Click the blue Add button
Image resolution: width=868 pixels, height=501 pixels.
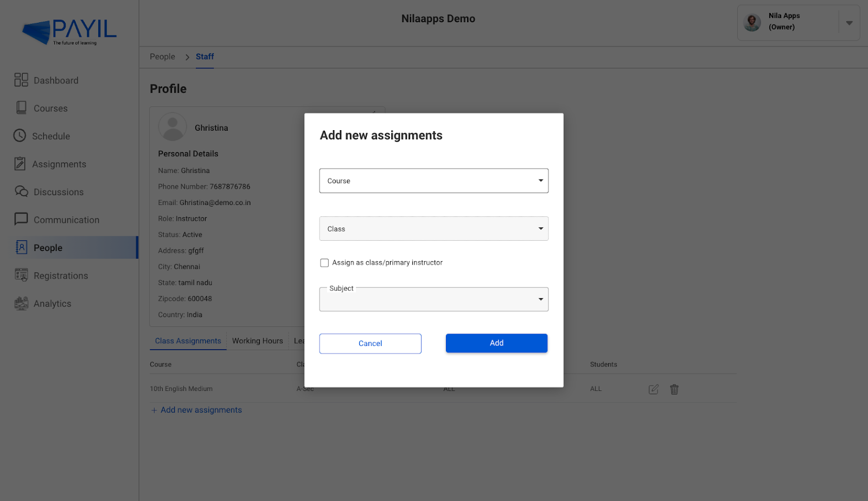496,343
